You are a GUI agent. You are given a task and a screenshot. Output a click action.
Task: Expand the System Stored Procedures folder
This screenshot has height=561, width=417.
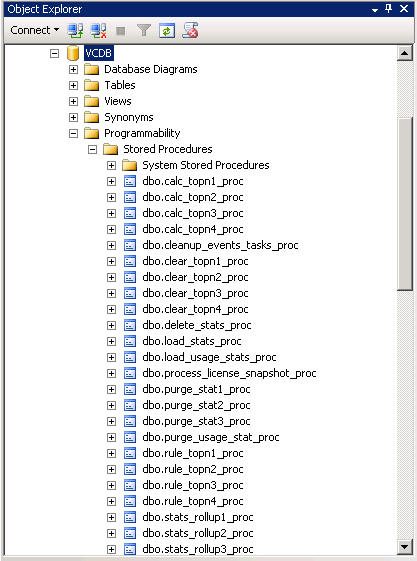[x=112, y=166]
